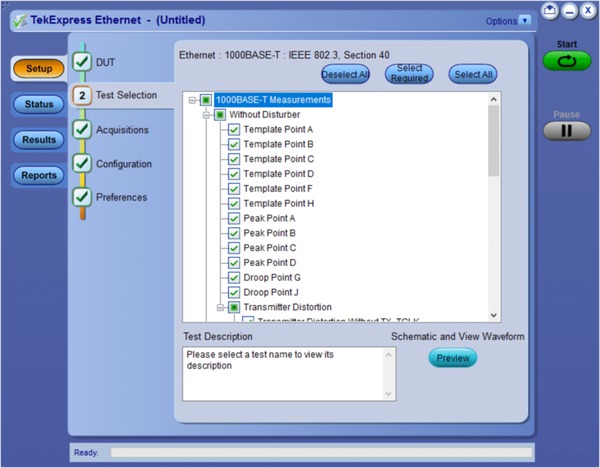Collapse the Without Disturber group

(206, 115)
